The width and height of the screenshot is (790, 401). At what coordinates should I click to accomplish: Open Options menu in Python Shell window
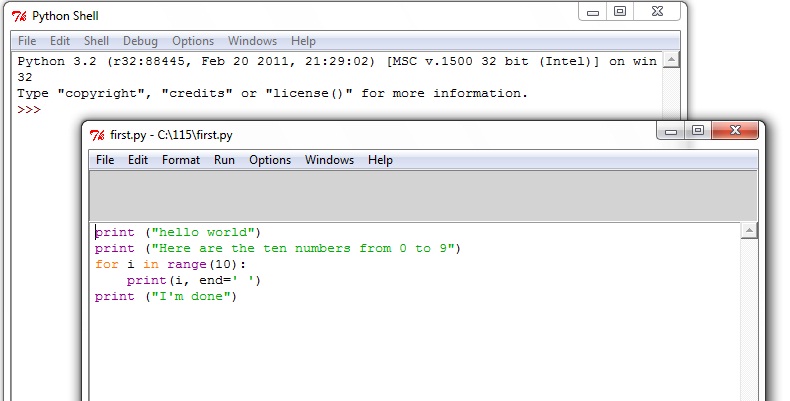(193, 41)
